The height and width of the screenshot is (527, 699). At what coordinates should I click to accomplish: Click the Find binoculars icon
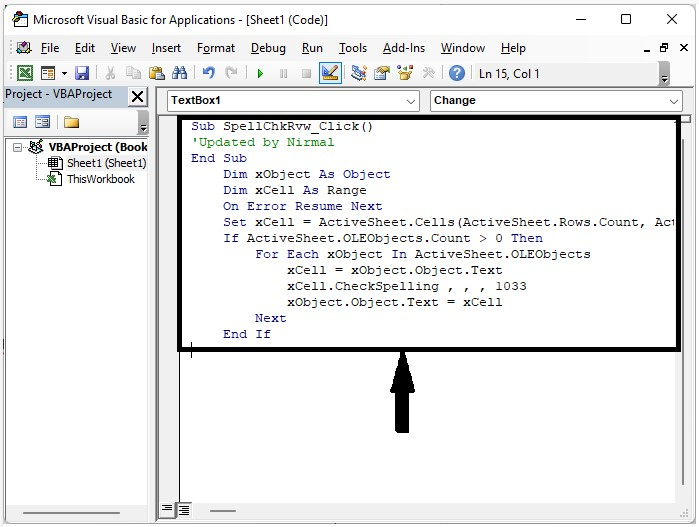pos(179,73)
